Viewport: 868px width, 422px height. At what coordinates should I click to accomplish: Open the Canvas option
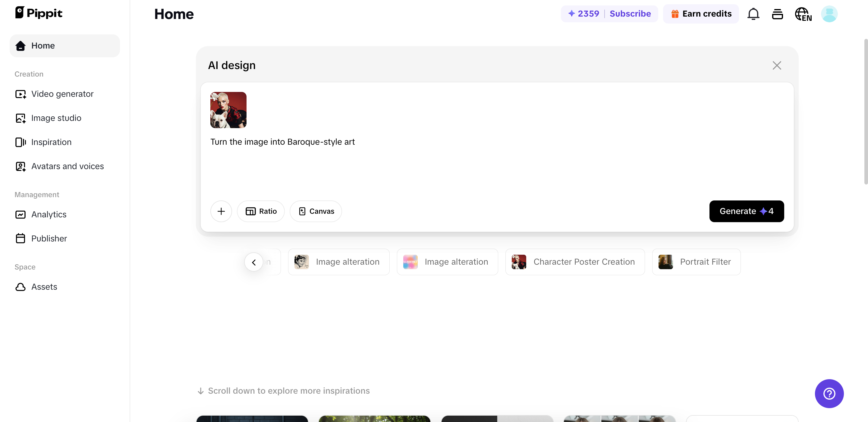pyautogui.click(x=316, y=211)
